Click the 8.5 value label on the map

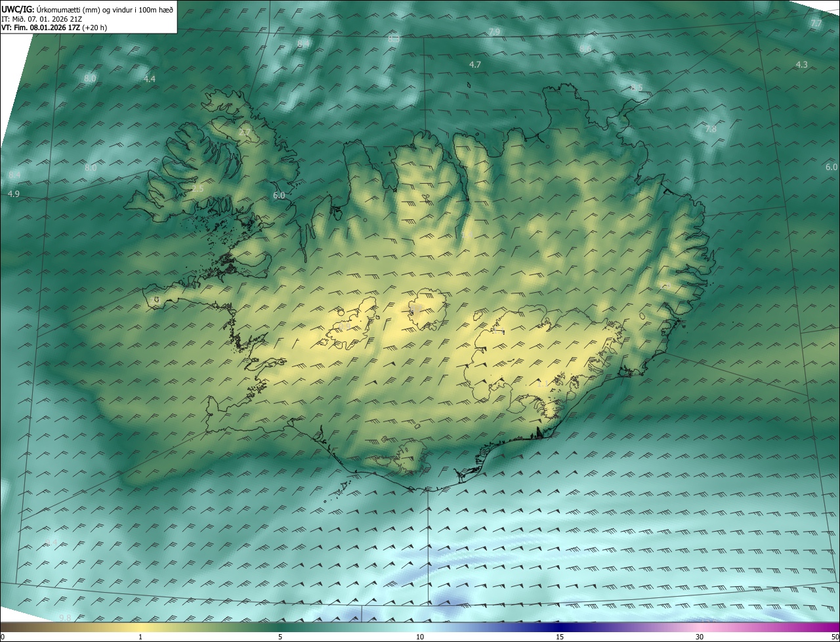point(636,87)
